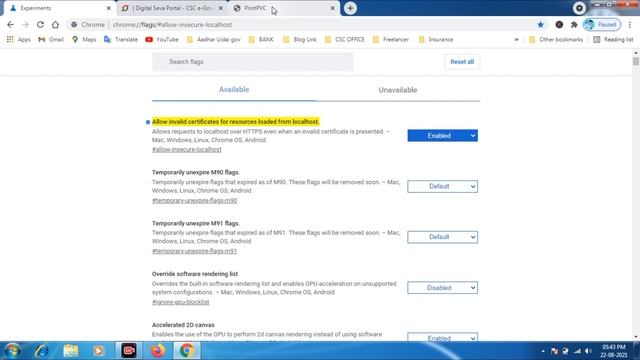Switch to the Unavailable flags tab
The height and width of the screenshot is (360, 640).
click(x=398, y=90)
